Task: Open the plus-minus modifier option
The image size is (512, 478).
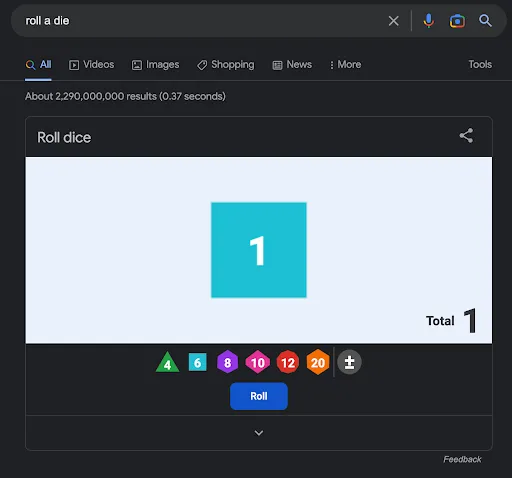Action: pyautogui.click(x=349, y=362)
